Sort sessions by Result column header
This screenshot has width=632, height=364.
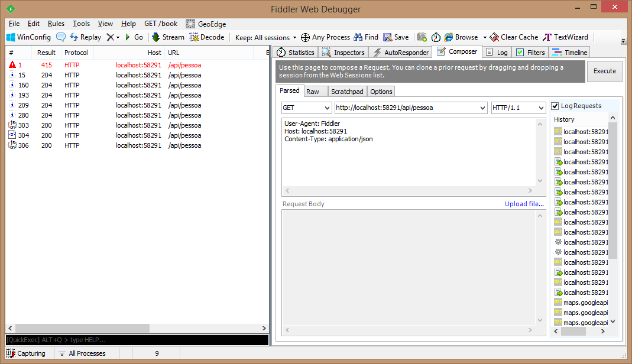(x=46, y=53)
